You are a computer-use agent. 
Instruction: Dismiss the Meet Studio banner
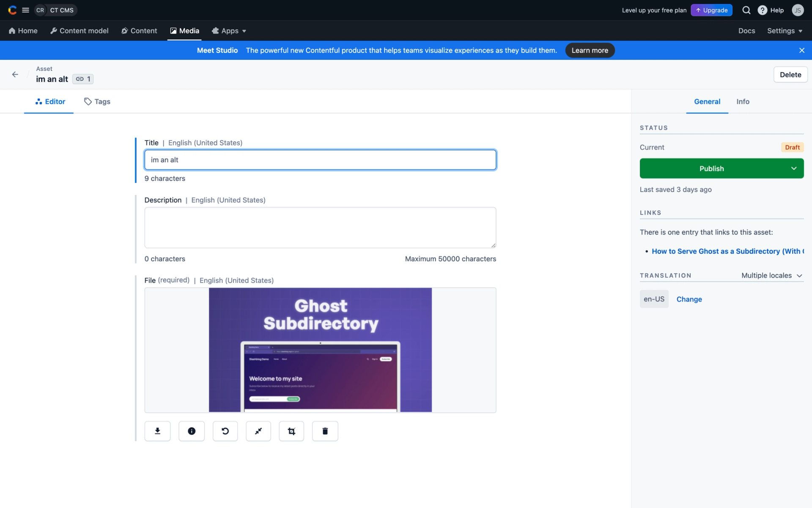coord(801,50)
